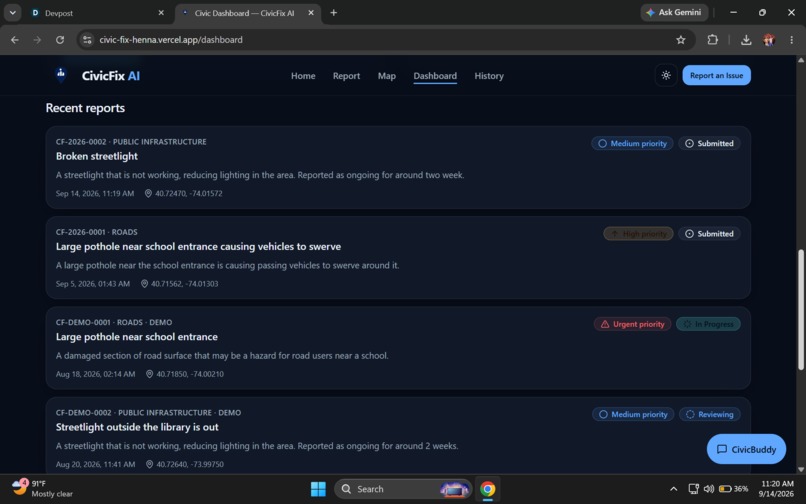
Task: Click the battery icon showing 36%
Action: [734, 489]
